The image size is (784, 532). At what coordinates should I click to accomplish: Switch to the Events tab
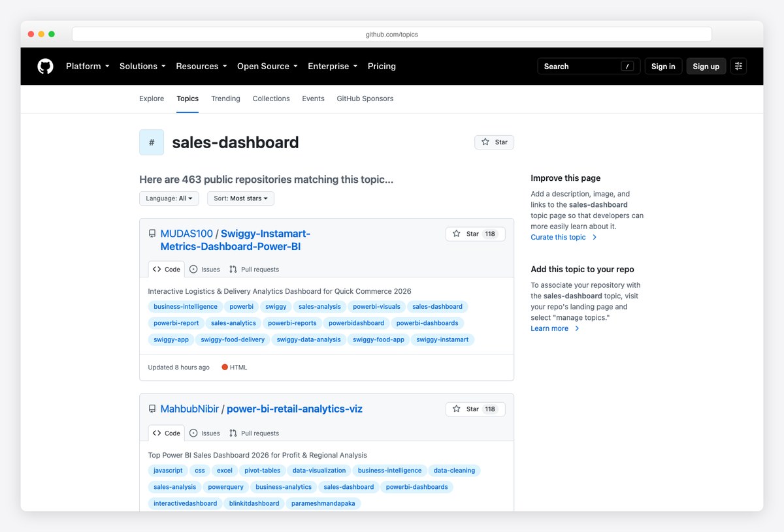(313, 99)
